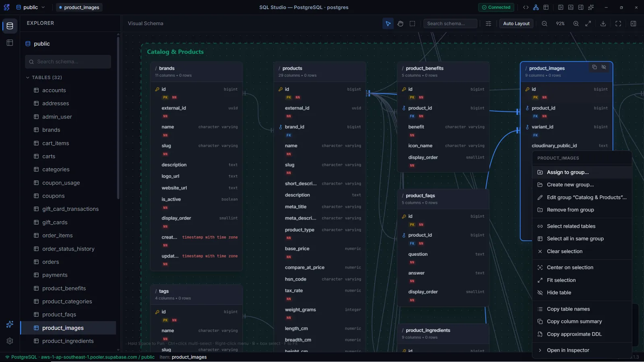This screenshot has height=362, width=644.
Task: Choose Assign to group from context menu
Action: [582, 172]
